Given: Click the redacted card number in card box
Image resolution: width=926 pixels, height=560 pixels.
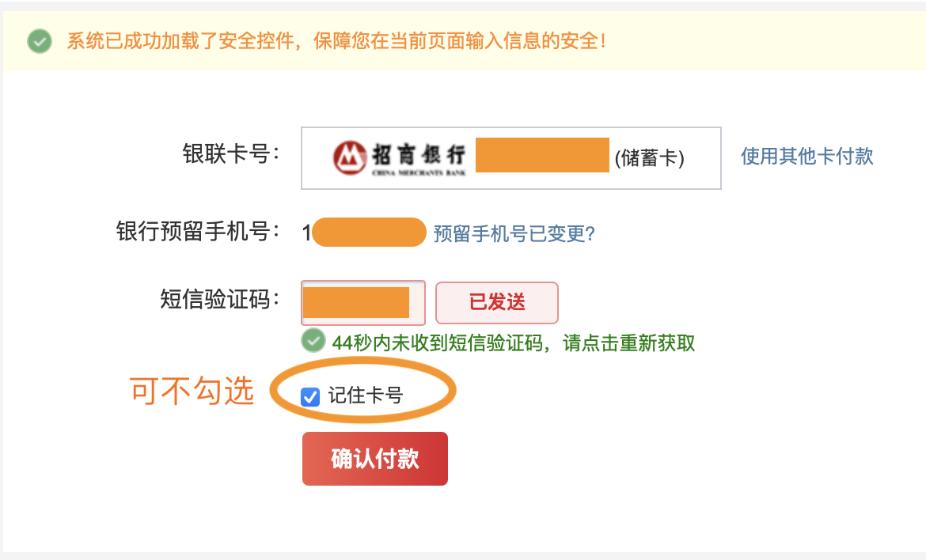Looking at the screenshot, I should (x=542, y=155).
